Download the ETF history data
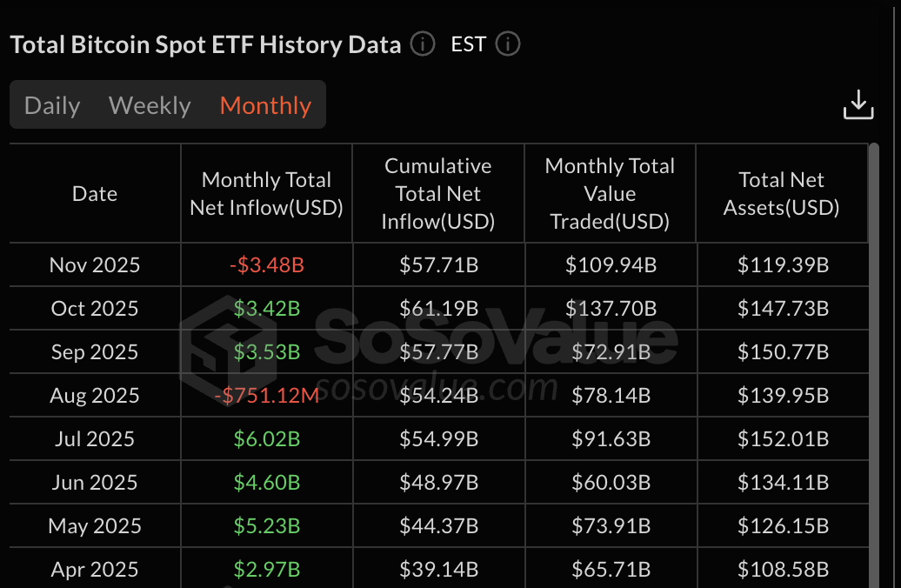This screenshot has height=588, width=901. [858, 104]
